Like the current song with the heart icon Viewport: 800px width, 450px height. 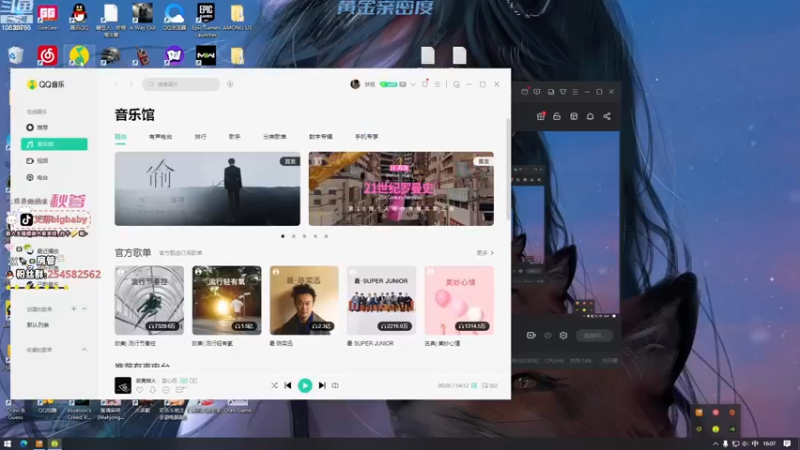coord(140,390)
